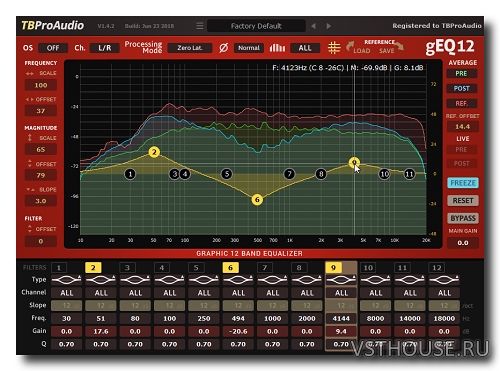This screenshot has width=500, height=371.
Task: Open filter 3 channel ALL selector
Action: tap(135, 293)
